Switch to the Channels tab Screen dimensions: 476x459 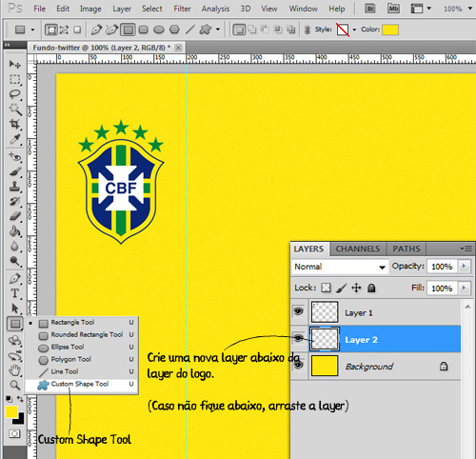358,249
